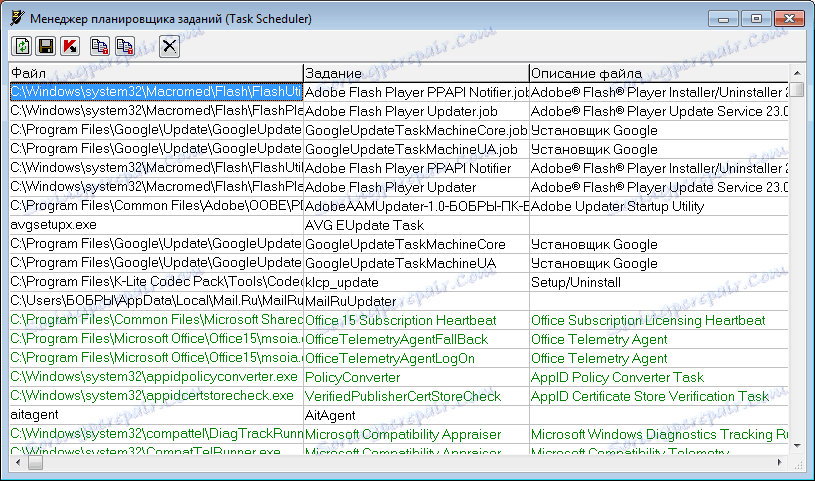Click the red Kaspersky K icon
The width and height of the screenshot is (815, 481).
pos(70,46)
